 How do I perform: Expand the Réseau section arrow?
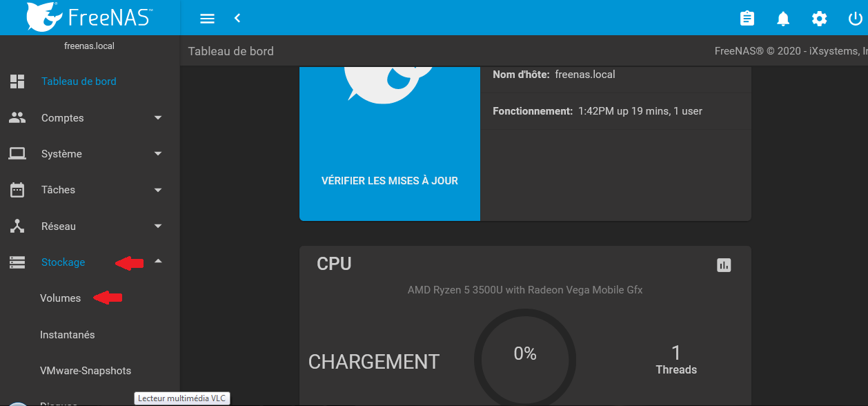(158, 226)
